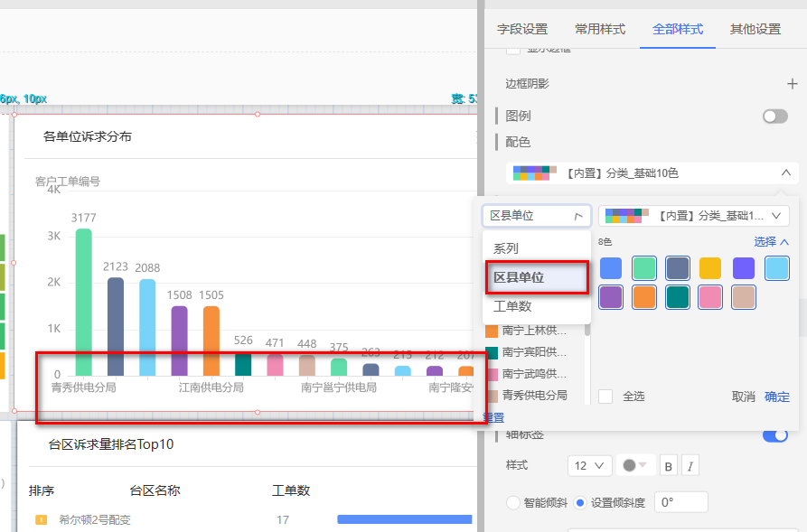Turn off the axis label switch
The width and height of the screenshot is (807, 532).
(774, 435)
